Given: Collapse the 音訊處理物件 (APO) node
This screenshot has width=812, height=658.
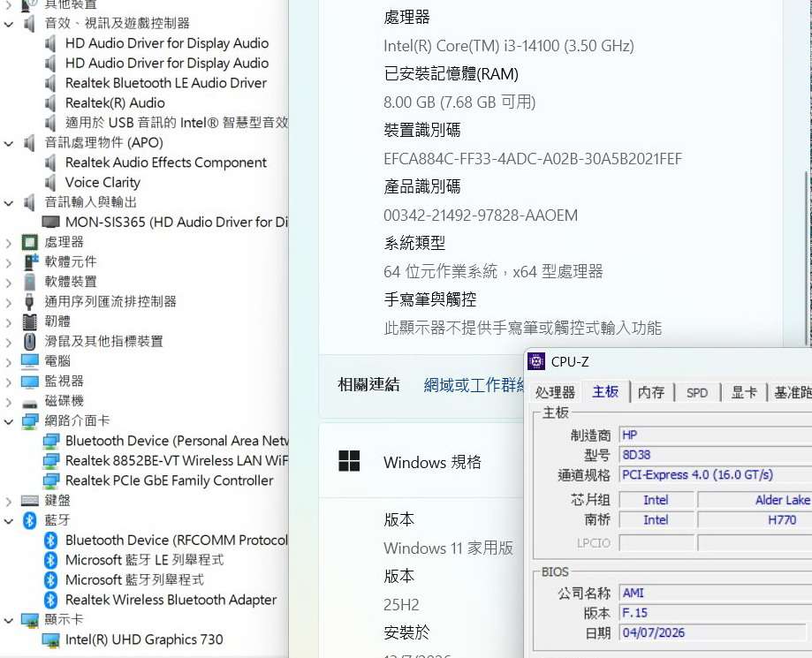Looking at the screenshot, I should (8, 143).
